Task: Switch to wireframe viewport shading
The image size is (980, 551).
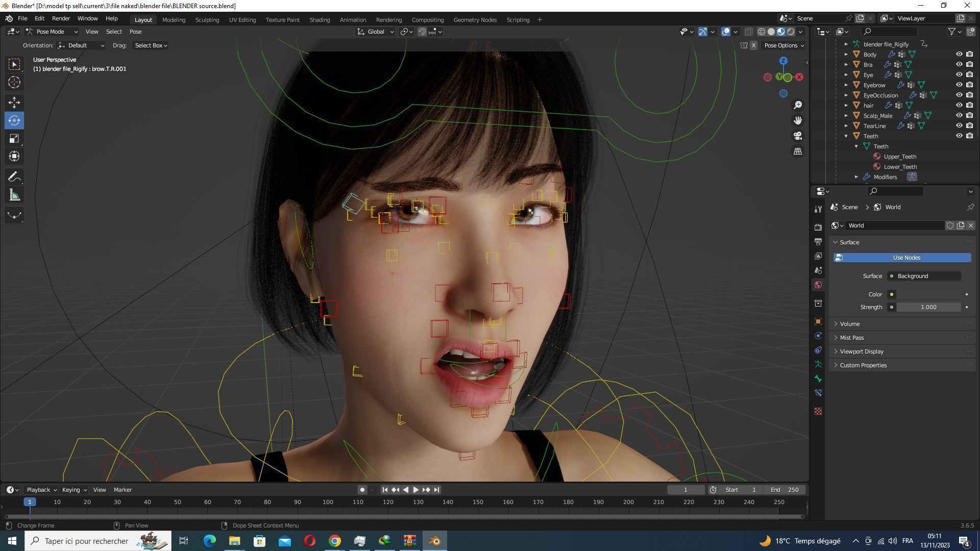Action: pos(761,32)
